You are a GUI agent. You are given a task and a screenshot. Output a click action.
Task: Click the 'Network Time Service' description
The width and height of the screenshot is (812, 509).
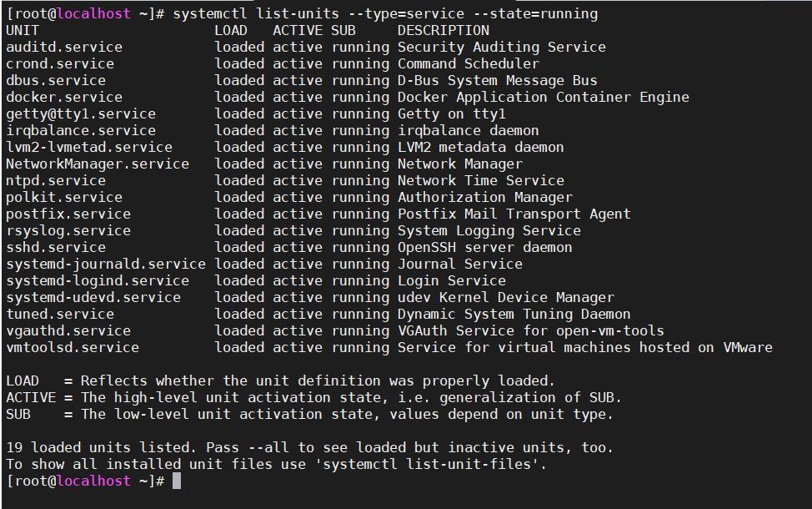(480, 180)
